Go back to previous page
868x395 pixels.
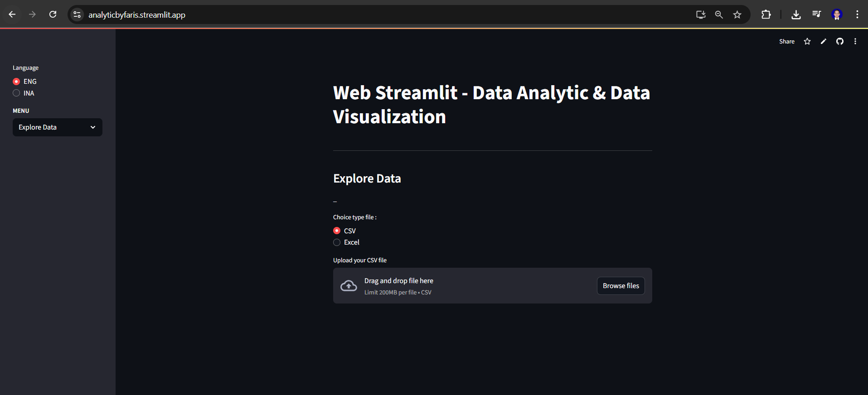pos(12,14)
